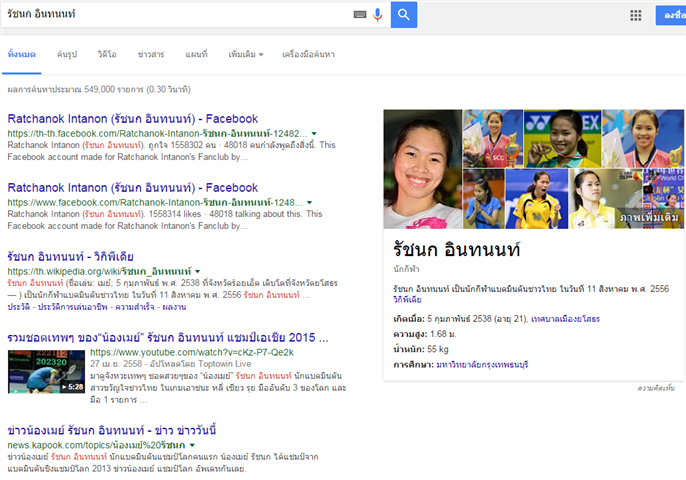Open the on-screen keyboard icon
The width and height of the screenshot is (686, 480).
(360, 15)
